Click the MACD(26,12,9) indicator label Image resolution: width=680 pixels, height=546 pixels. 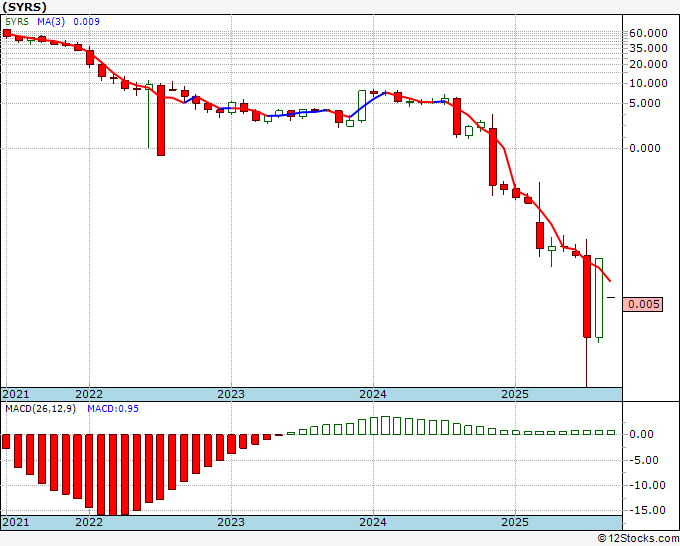click(40, 409)
